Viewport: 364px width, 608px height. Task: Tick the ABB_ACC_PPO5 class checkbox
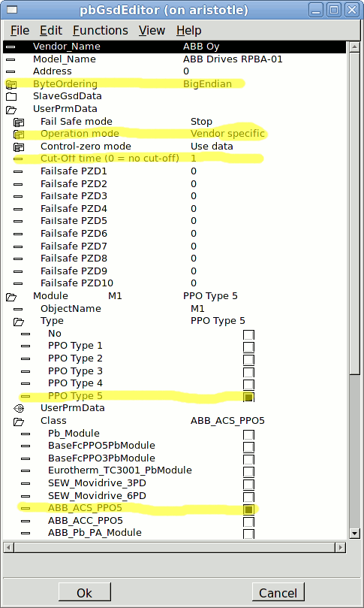pyautogui.click(x=248, y=521)
